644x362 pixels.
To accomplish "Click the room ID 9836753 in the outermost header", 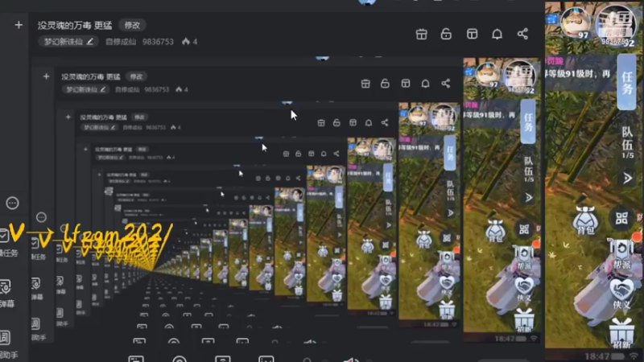I will [158, 42].
